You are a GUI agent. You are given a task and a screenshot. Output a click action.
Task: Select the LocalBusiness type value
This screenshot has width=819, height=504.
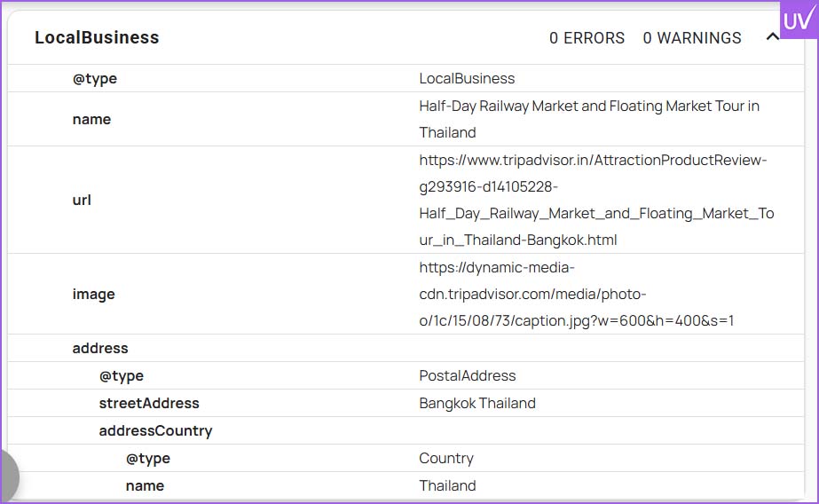[467, 78]
